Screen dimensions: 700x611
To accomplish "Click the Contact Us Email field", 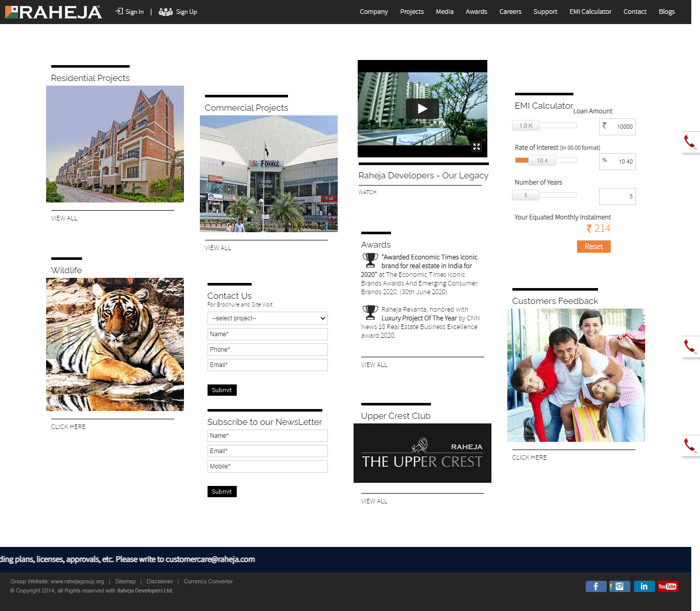I will [267, 365].
